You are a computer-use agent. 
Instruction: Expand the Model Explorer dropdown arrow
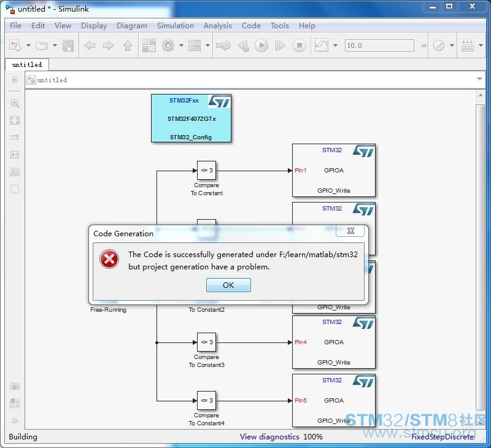pyautogui.click(x=207, y=45)
